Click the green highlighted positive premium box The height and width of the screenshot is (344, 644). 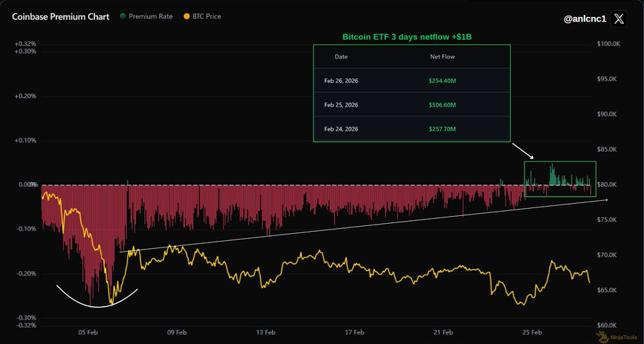coord(559,179)
